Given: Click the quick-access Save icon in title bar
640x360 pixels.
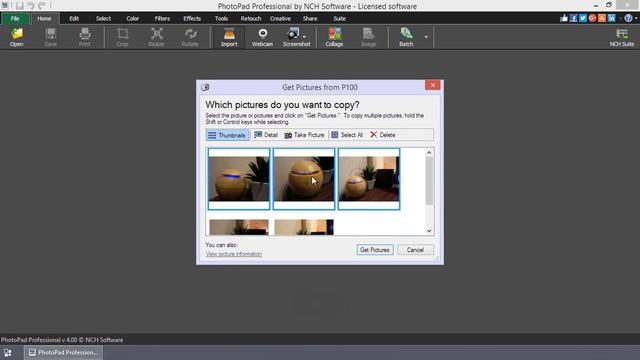Looking at the screenshot, I should pos(20,6).
